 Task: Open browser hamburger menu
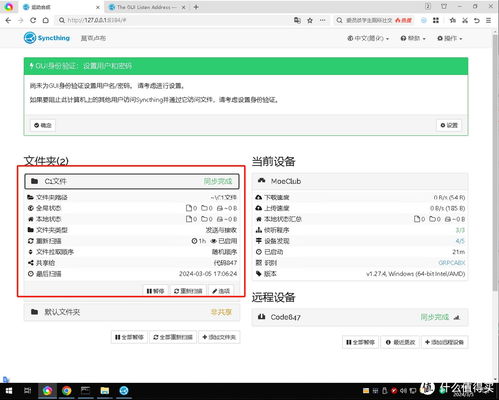pos(488,20)
